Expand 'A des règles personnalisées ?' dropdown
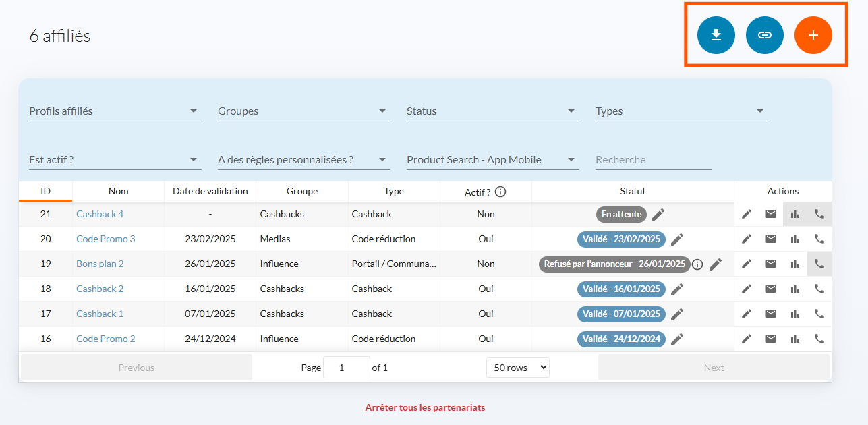 coord(304,160)
